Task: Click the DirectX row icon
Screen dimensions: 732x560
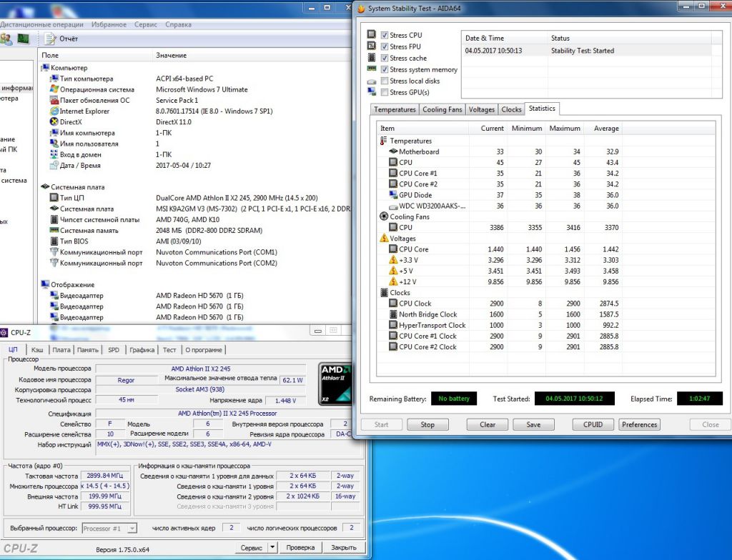Action: pos(54,122)
